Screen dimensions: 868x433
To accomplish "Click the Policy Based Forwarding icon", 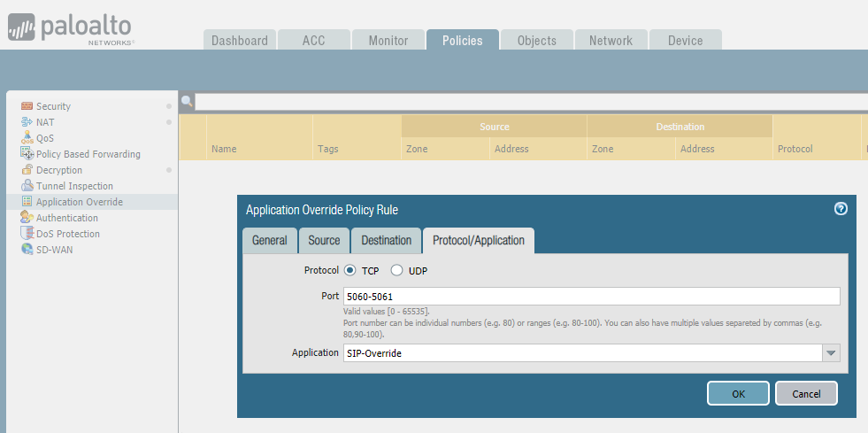I will pyautogui.click(x=27, y=153).
